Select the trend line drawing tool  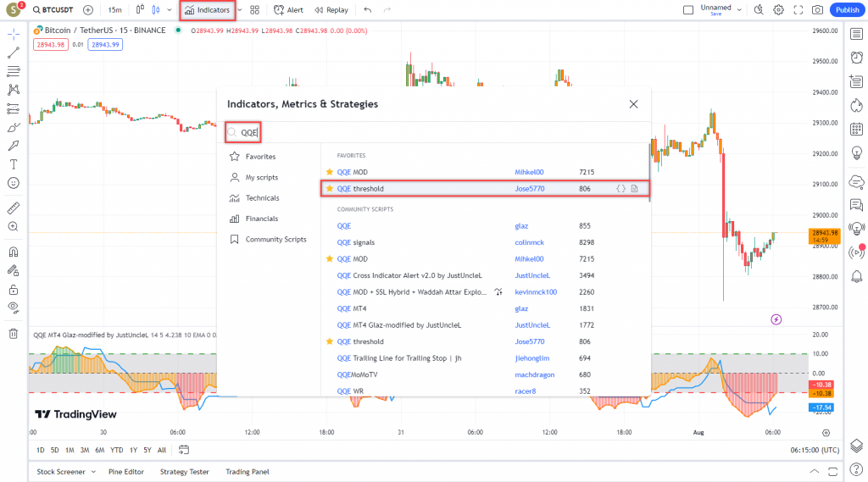pyautogui.click(x=14, y=53)
